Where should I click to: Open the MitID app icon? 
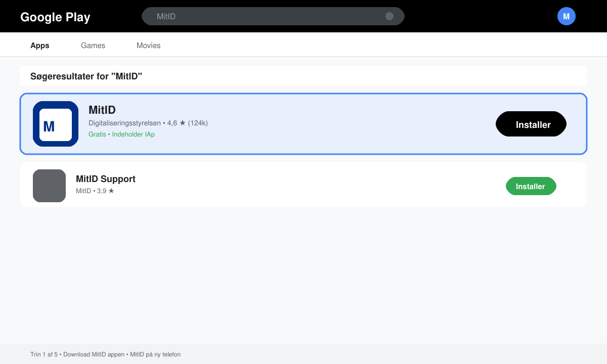(56, 124)
